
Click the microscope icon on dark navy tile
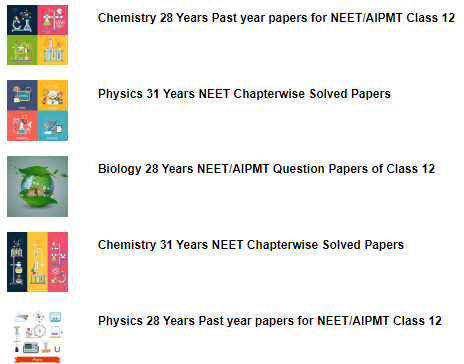point(22,20)
